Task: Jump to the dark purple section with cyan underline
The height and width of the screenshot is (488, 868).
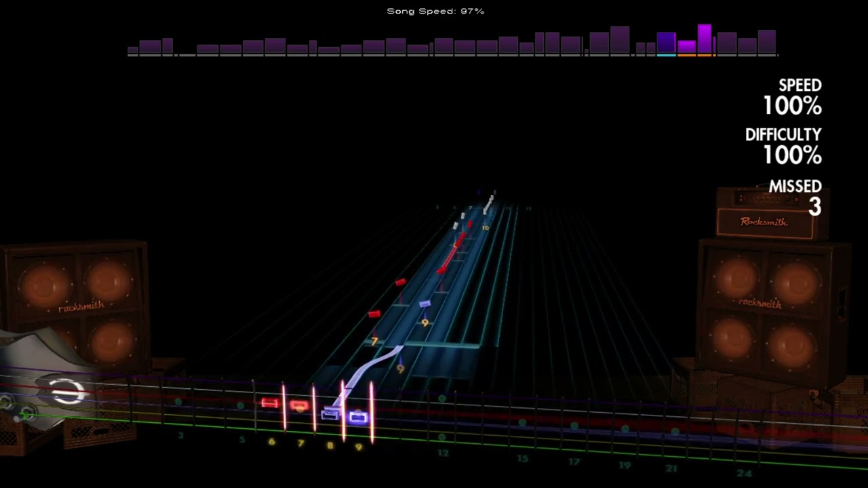Action: pos(666,43)
